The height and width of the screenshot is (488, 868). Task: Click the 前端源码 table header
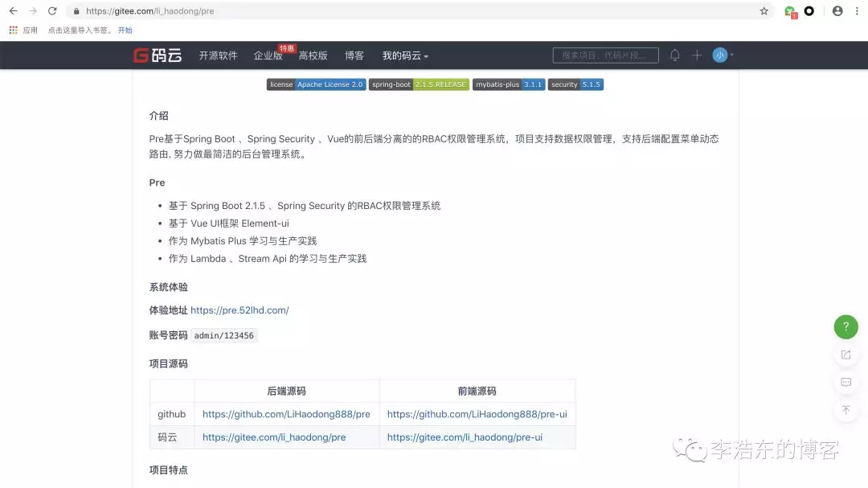point(477,391)
